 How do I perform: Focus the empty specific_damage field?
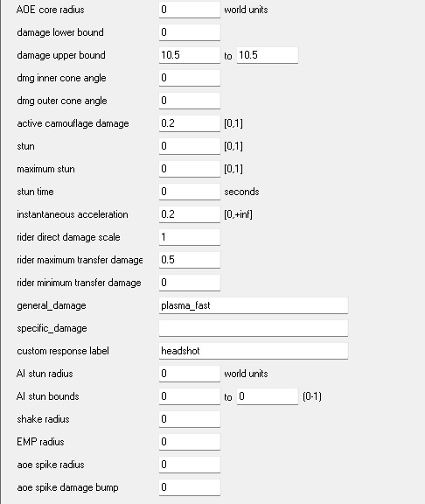(x=253, y=328)
